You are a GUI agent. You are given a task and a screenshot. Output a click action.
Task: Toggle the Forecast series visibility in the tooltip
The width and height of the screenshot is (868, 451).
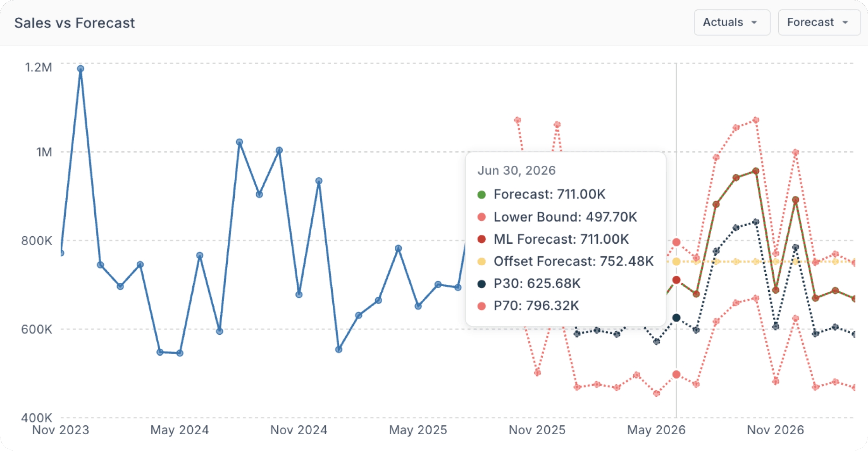click(549, 194)
